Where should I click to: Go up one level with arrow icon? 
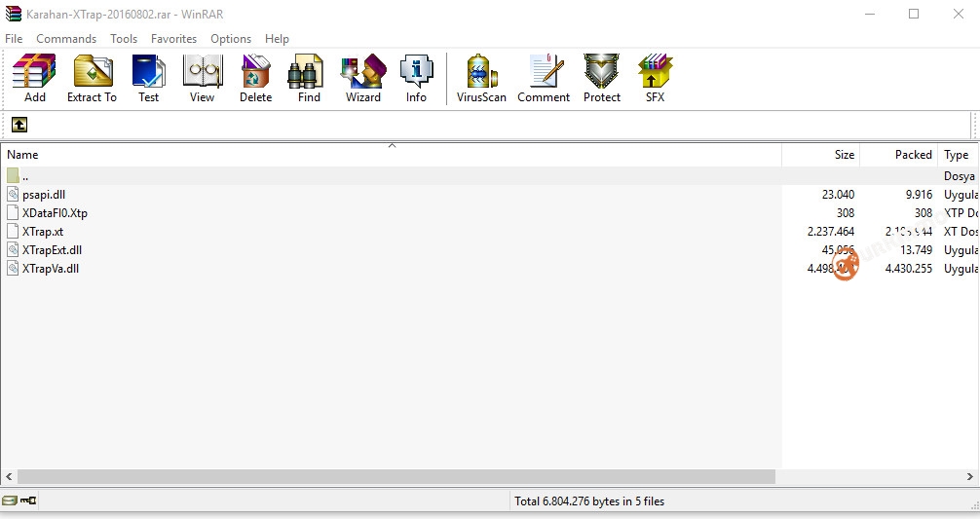point(19,125)
